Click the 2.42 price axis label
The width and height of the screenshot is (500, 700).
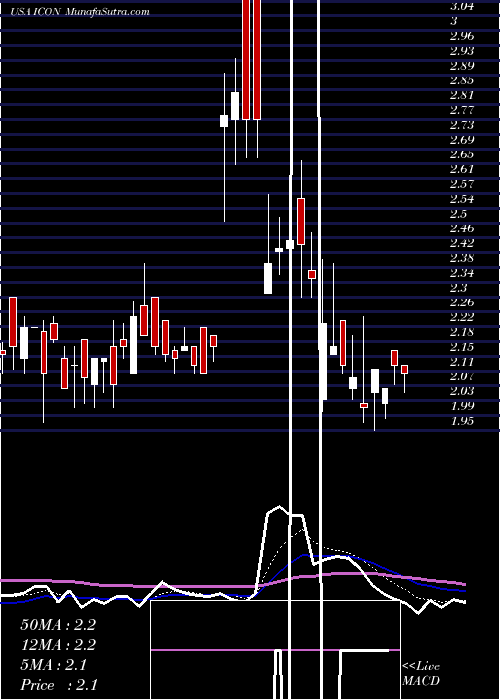pyautogui.click(x=462, y=243)
